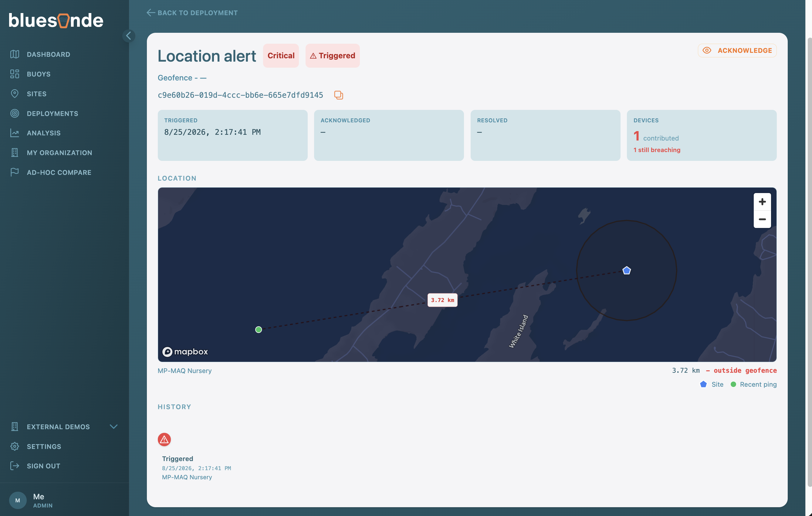Click '1 still breaching' text

[x=657, y=150]
